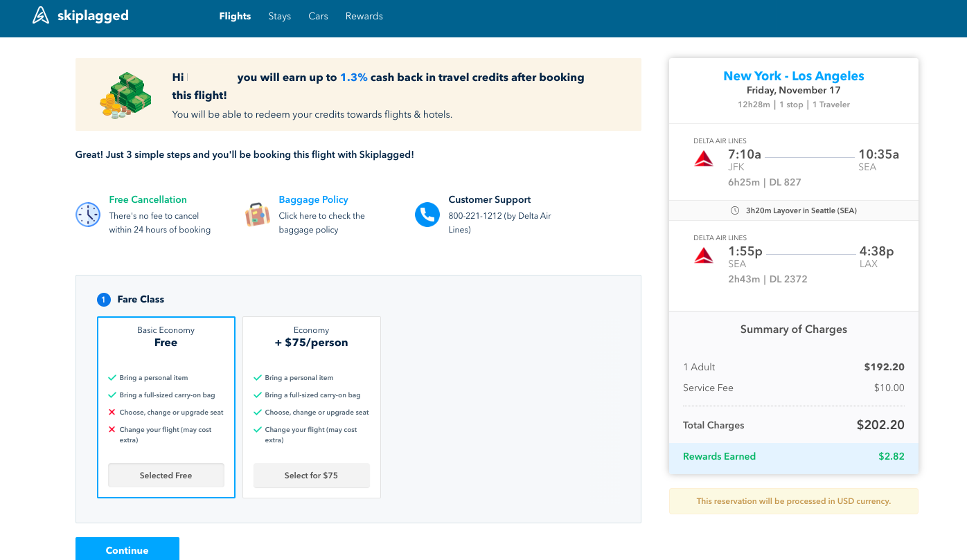Switch to the Cars tab

[x=318, y=16]
